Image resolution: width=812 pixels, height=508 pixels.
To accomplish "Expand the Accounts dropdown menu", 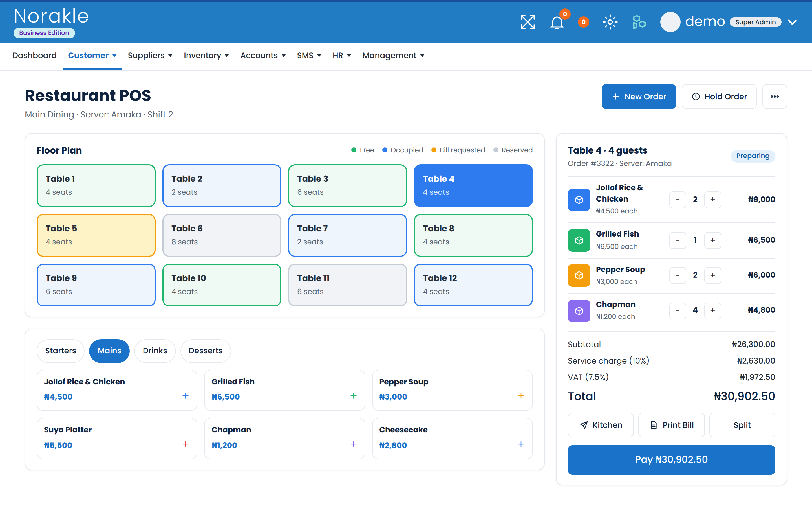I will click(x=263, y=55).
